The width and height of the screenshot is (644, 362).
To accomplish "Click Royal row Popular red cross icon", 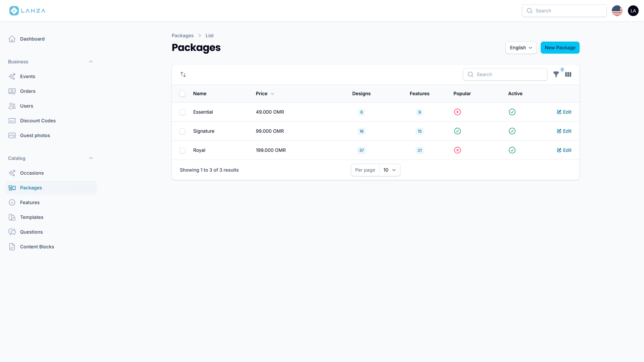I will (458, 150).
